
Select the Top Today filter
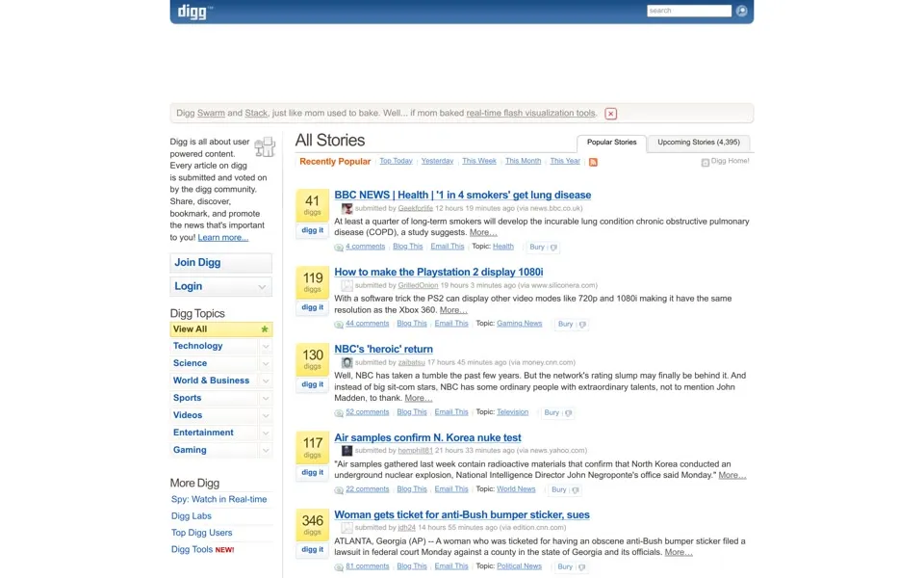(396, 161)
